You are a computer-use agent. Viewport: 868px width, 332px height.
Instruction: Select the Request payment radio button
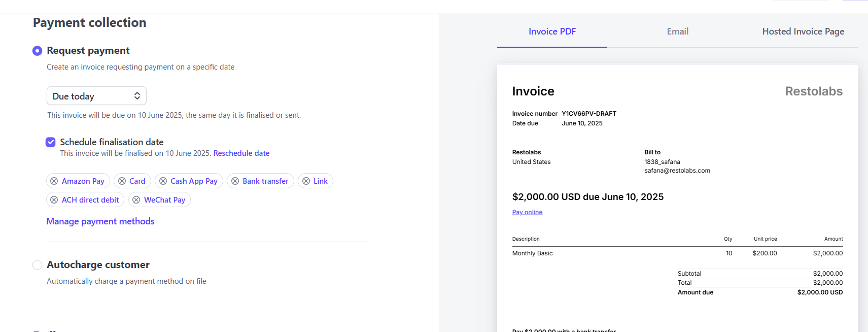point(37,51)
